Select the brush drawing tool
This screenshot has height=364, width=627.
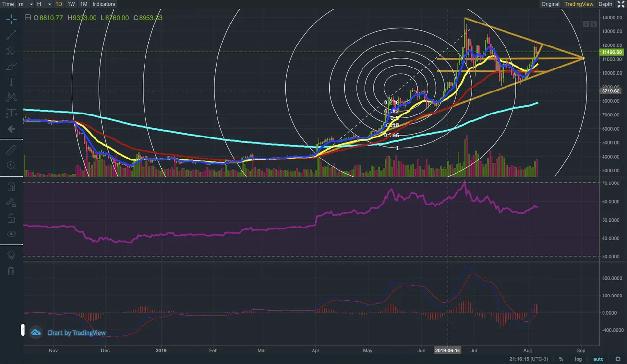tap(11, 66)
